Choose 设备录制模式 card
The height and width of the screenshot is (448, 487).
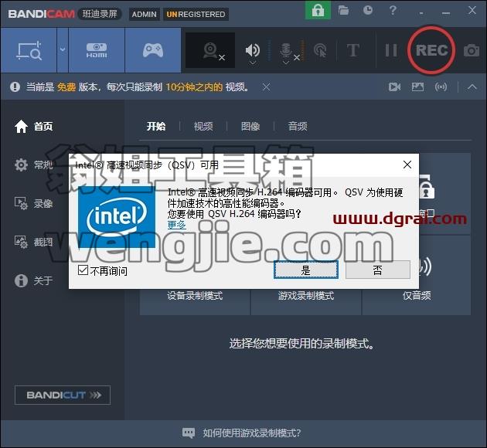click(x=195, y=295)
